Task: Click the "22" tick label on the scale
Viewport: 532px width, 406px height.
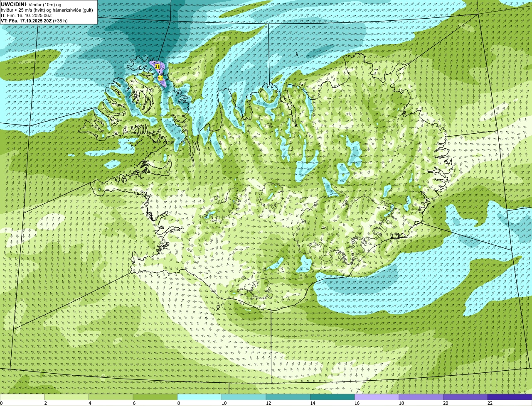Action: coord(490,403)
